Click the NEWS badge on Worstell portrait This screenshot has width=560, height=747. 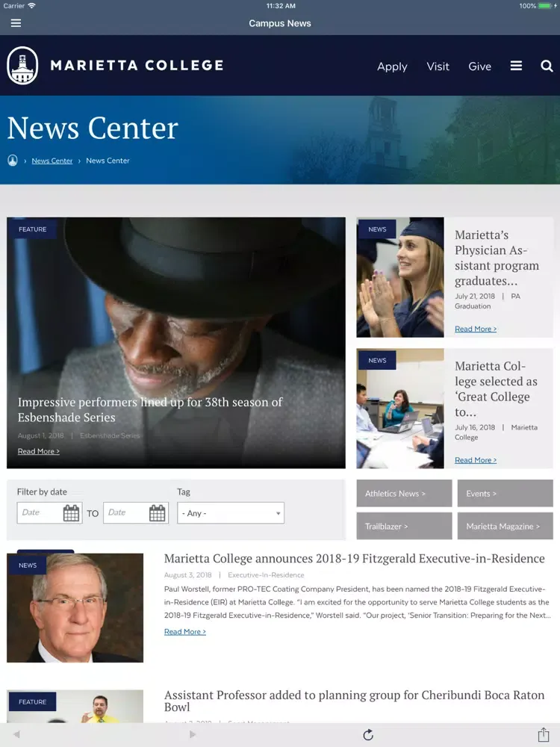tap(28, 565)
